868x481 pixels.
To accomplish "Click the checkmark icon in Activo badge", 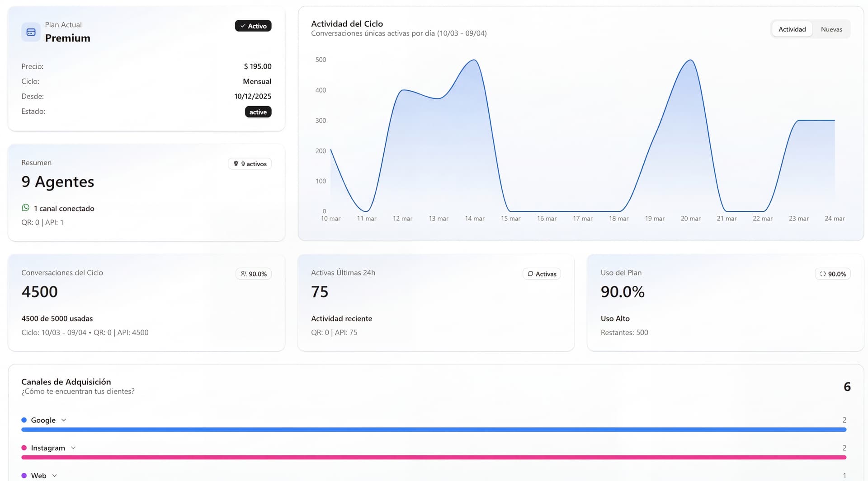I will (x=243, y=26).
